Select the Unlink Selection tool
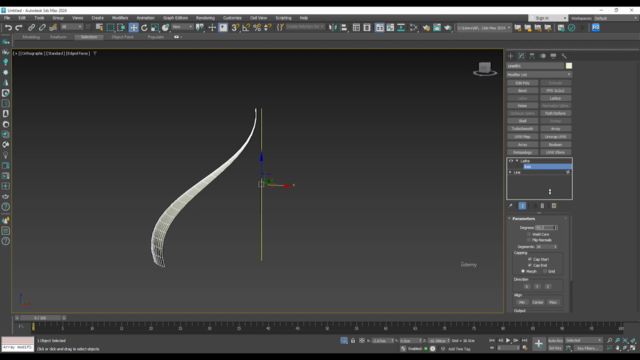640x360 pixels. (42, 28)
